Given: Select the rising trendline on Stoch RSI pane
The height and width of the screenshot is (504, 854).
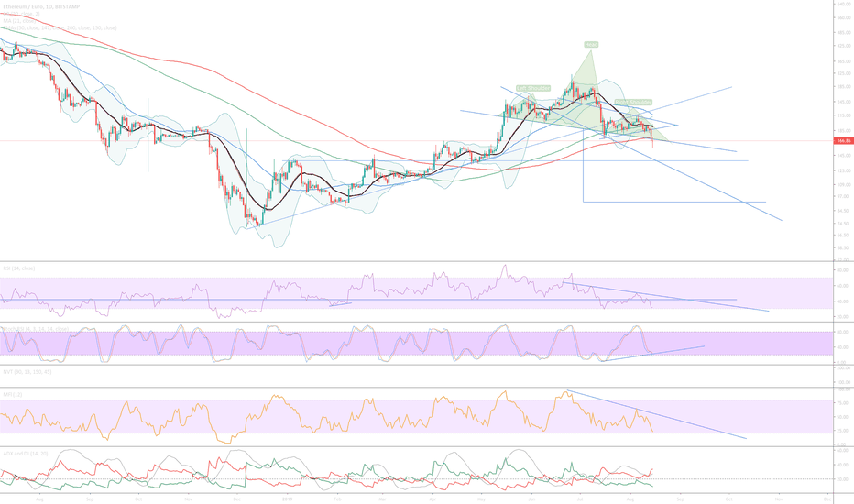Looking at the screenshot, I should (x=651, y=354).
